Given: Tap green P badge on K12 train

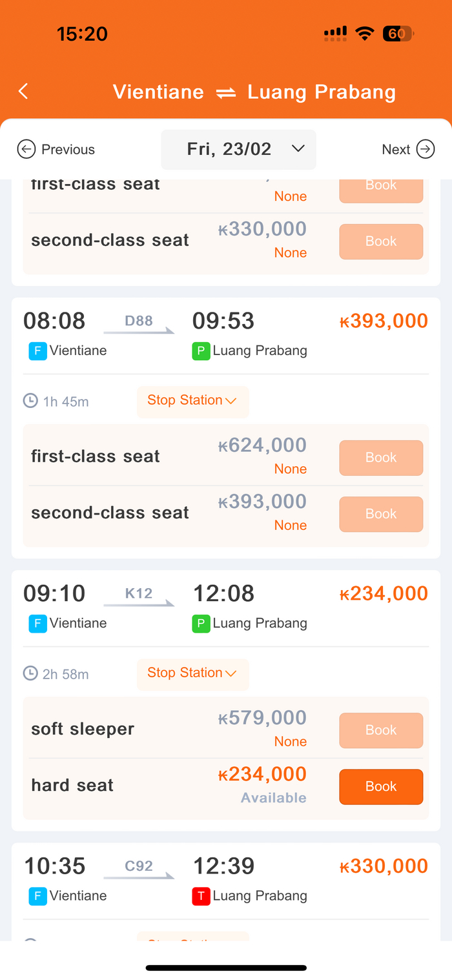Looking at the screenshot, I should 201,624.
